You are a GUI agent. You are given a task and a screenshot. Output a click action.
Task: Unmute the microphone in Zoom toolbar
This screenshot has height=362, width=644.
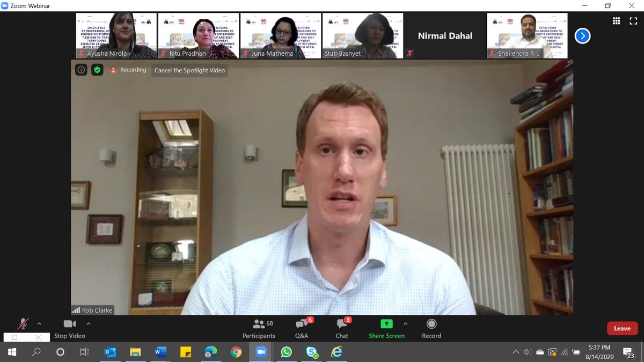pyautogui.click(x=23, y=324)
